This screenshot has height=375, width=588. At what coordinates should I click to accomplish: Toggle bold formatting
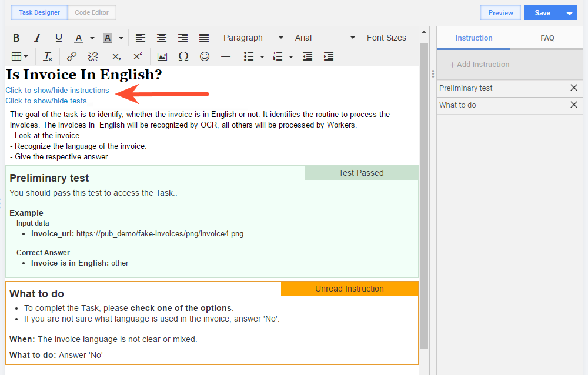[16, 38]
